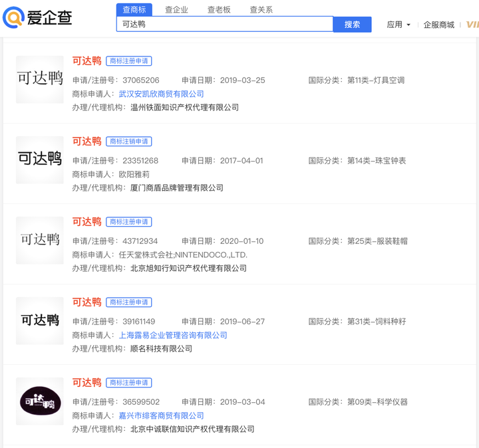Image resolution: width=479 pixels, height=448 pixels.
Task: Click 商标注册申请 tag on the Nintendo result
Action: click(x=129, y=222)
